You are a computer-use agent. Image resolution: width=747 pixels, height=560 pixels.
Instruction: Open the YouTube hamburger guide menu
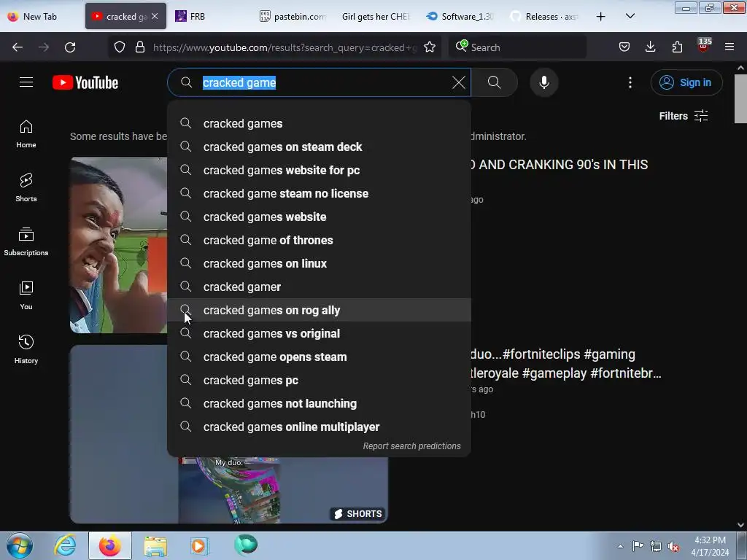coord(26,82)
